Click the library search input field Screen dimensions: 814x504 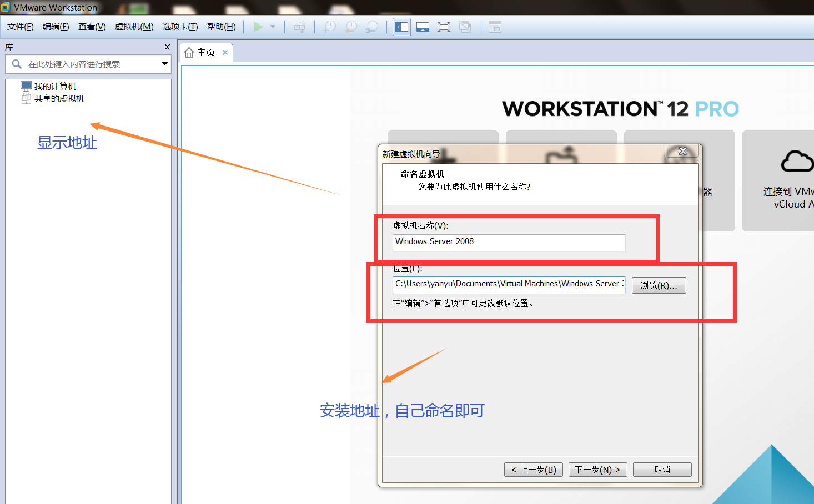[89, 64]
